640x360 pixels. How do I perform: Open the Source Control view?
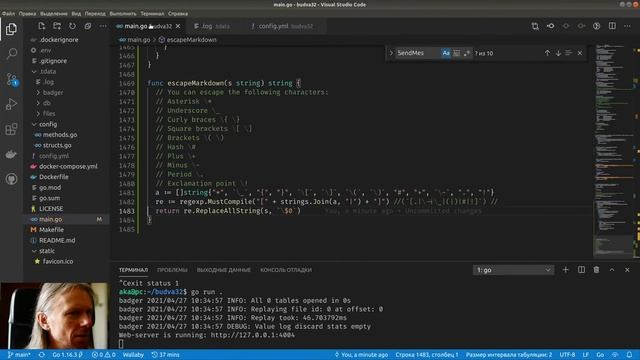[11, 79]
